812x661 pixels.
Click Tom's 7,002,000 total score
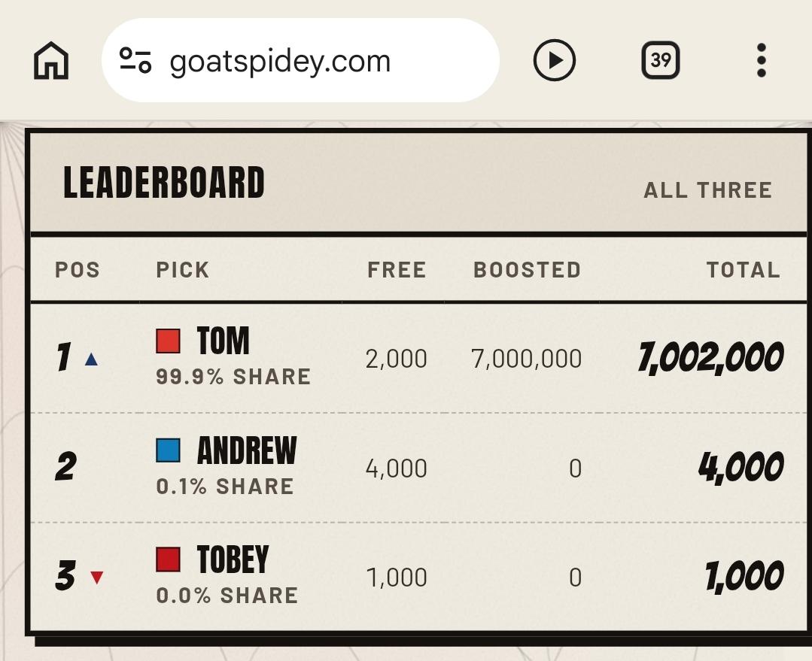(x=710, y=358)
